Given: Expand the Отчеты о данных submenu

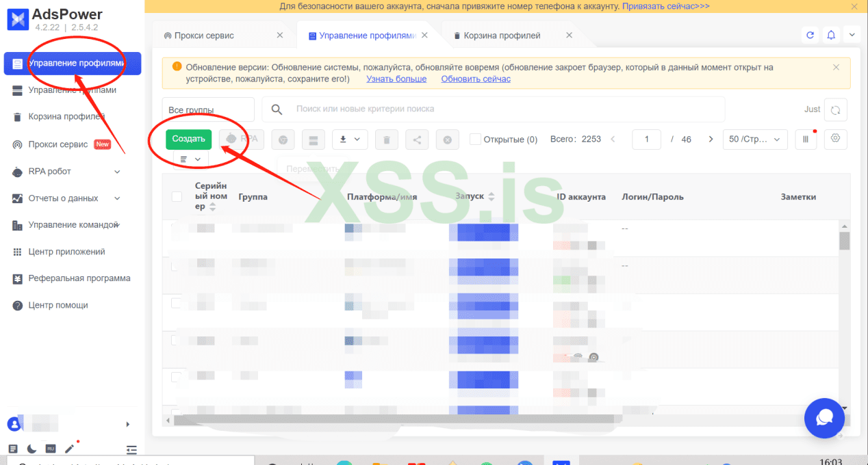Looking at the screenshot, I should point(117,198).
